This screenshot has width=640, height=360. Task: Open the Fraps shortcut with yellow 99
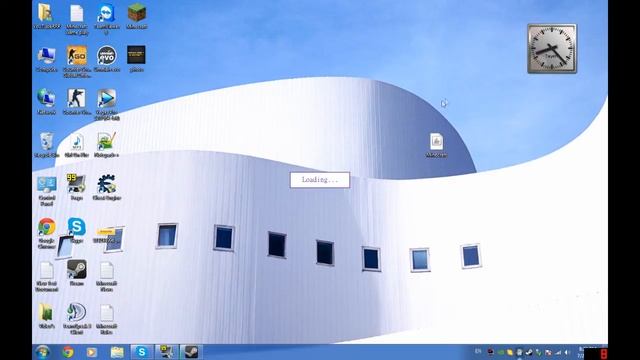[x=77, y=187]
